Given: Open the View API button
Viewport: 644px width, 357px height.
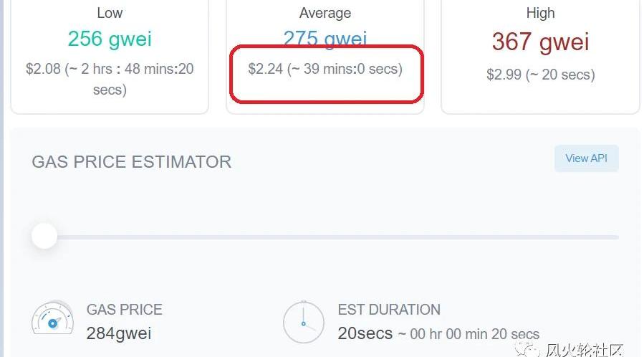Looking at the screenshot, I should point(586,158).
